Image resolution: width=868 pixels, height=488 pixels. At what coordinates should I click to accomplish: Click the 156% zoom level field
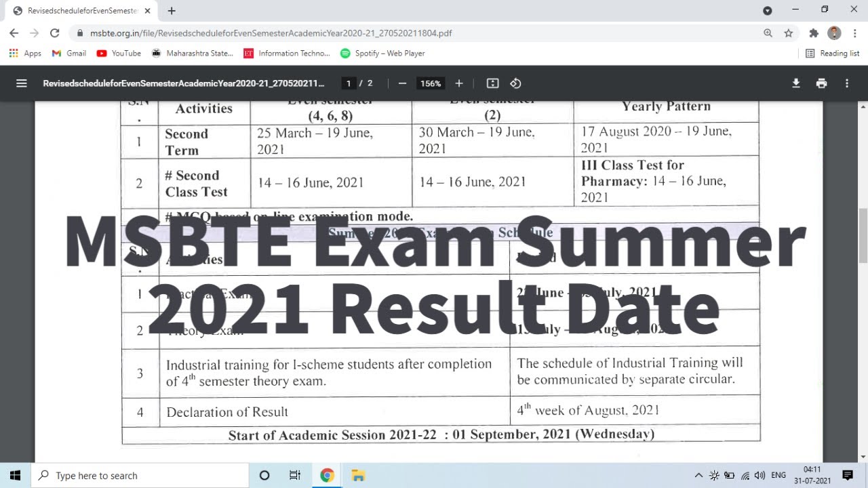click(431, 83)
